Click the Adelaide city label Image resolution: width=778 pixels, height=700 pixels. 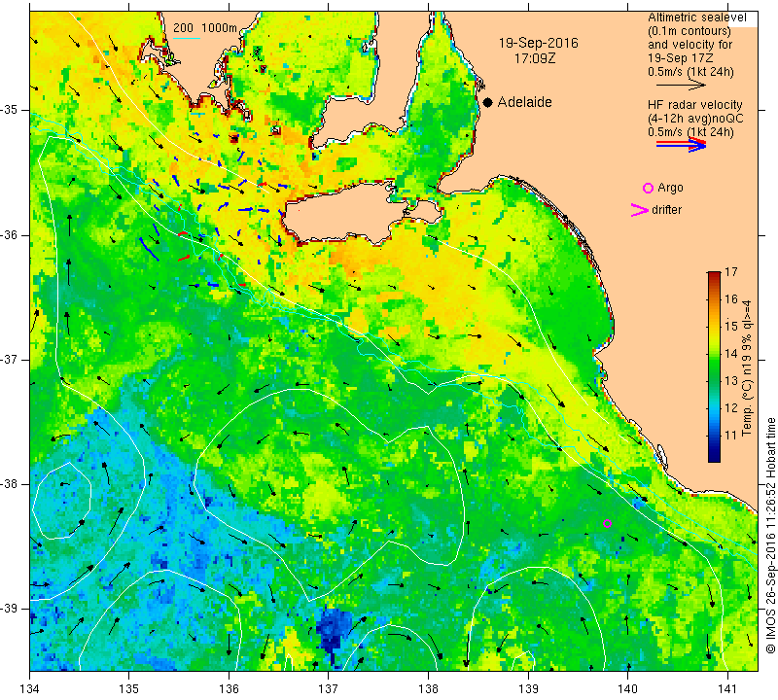click(524, 102)
